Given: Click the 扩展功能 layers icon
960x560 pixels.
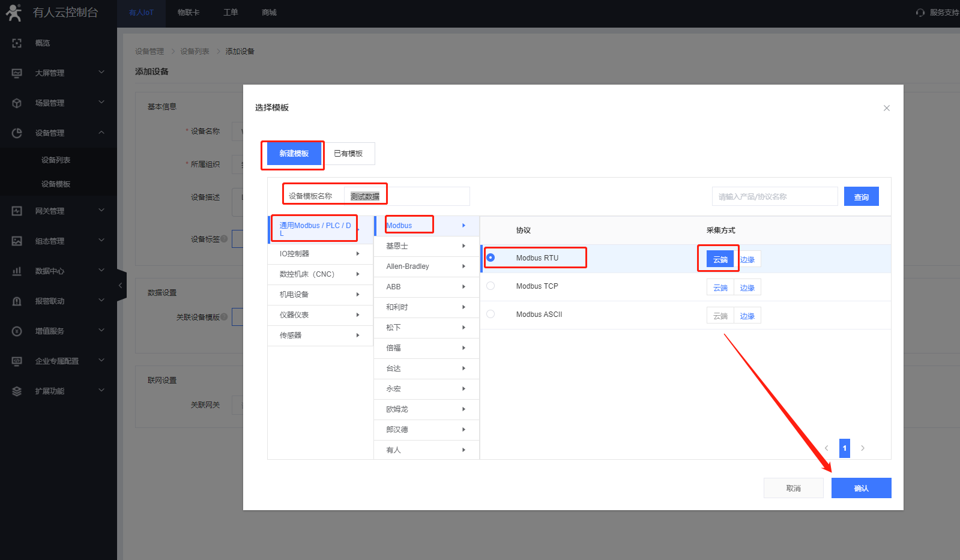Looking at the screenshot, I should [x=17, y=391].
